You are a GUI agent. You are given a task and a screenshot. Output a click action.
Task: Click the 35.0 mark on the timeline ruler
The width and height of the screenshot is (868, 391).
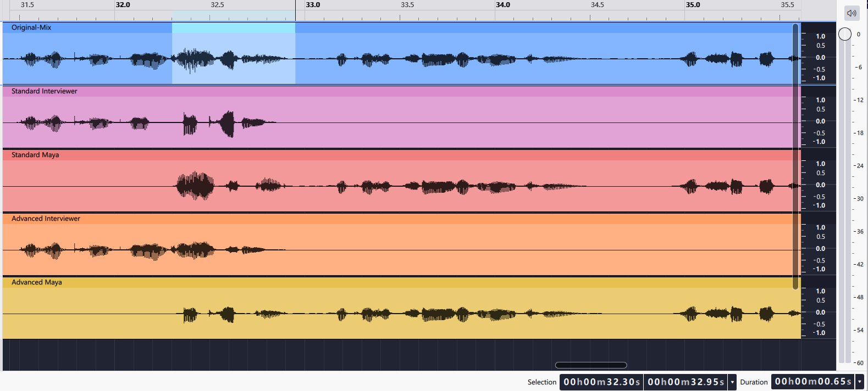pos(693,5)
